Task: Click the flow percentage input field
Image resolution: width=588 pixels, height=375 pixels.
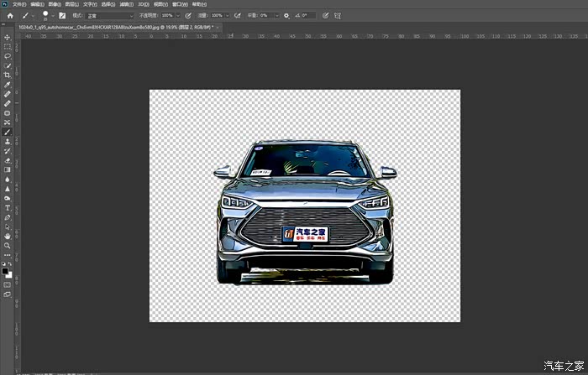Action: coord(217,15)
